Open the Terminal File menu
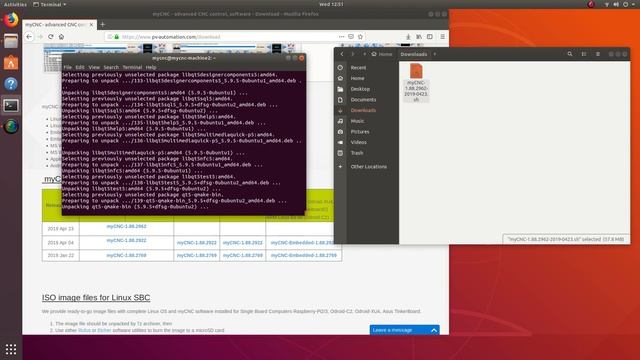The height and width of the screenshot is (360, 640). (x=68, y=67)
